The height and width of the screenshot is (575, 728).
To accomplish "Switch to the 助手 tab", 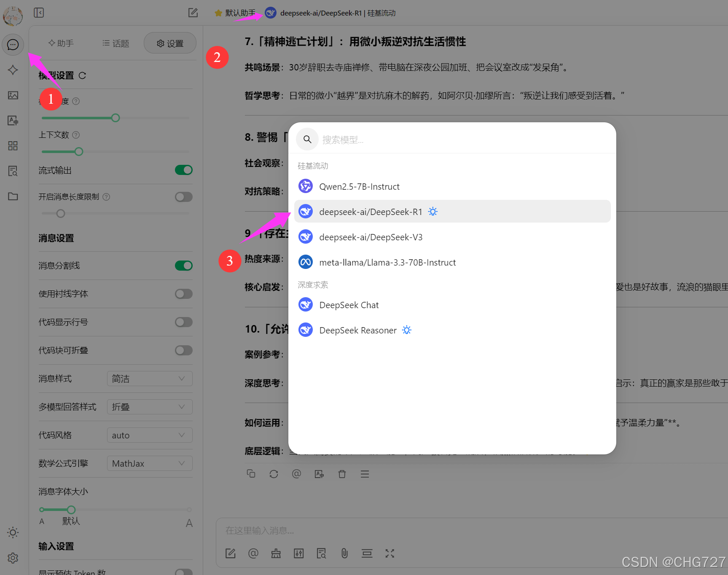I will pos(61,43).
